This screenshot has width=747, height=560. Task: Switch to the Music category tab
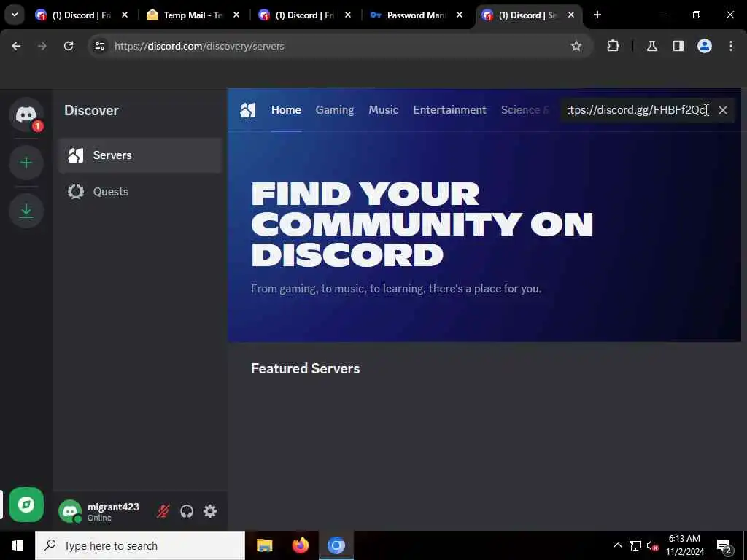click(383, 110)
